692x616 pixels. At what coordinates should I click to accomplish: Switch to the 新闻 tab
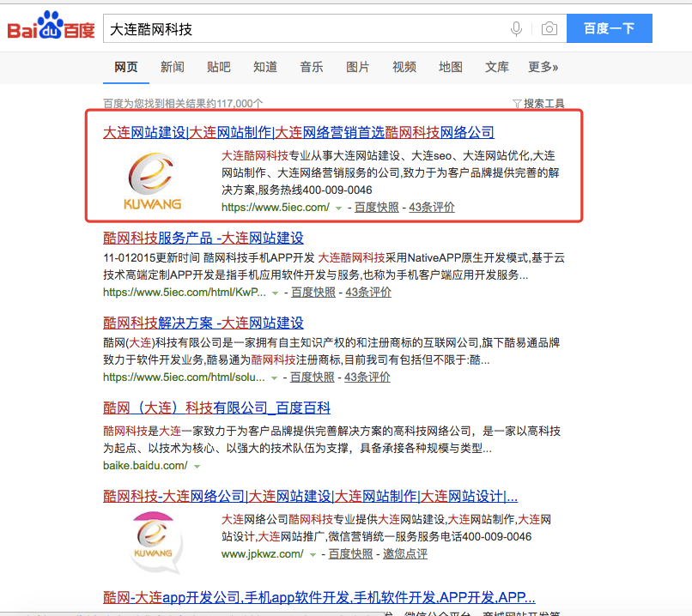[173, 67]
